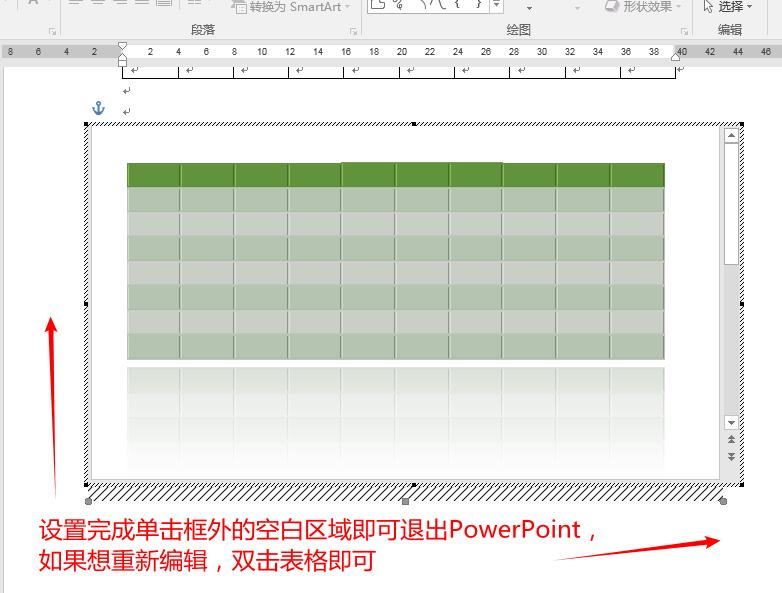782x593 pixels.
Task: Click the object anchor icon
Action: pyautogui.click(x=98, y=108)
